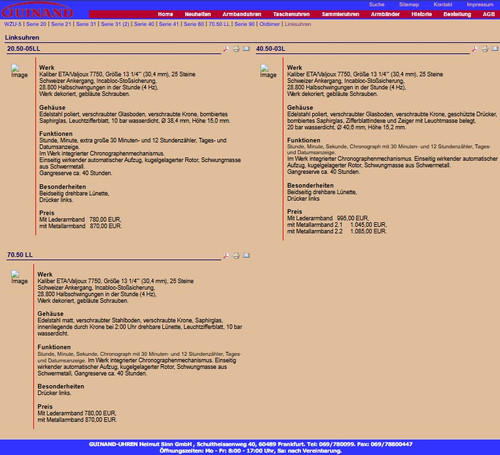
Task: Open the Sammleruhren menu
Action: point(340,14)
